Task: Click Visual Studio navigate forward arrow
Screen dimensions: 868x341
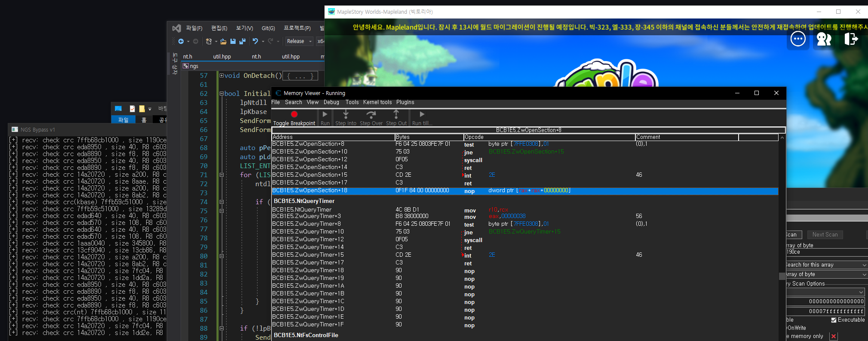Action: click(x=196, y=41)
